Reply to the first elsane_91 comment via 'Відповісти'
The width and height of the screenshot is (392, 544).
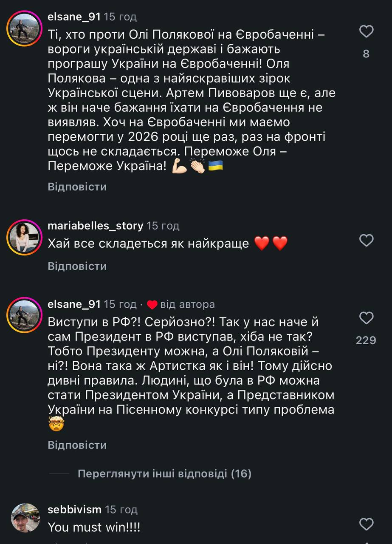(77, 187)
